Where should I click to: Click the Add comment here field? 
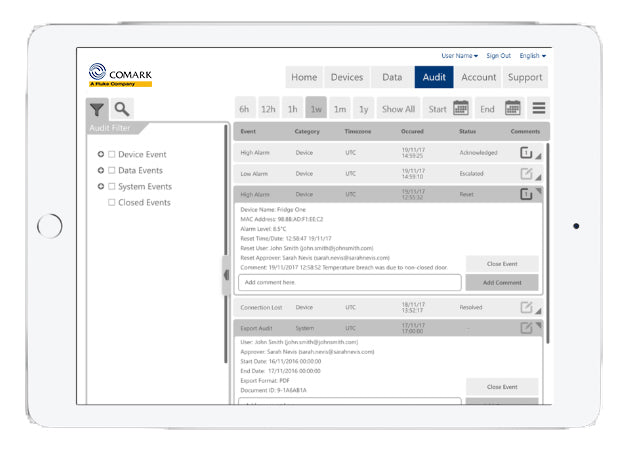[349, 283]
